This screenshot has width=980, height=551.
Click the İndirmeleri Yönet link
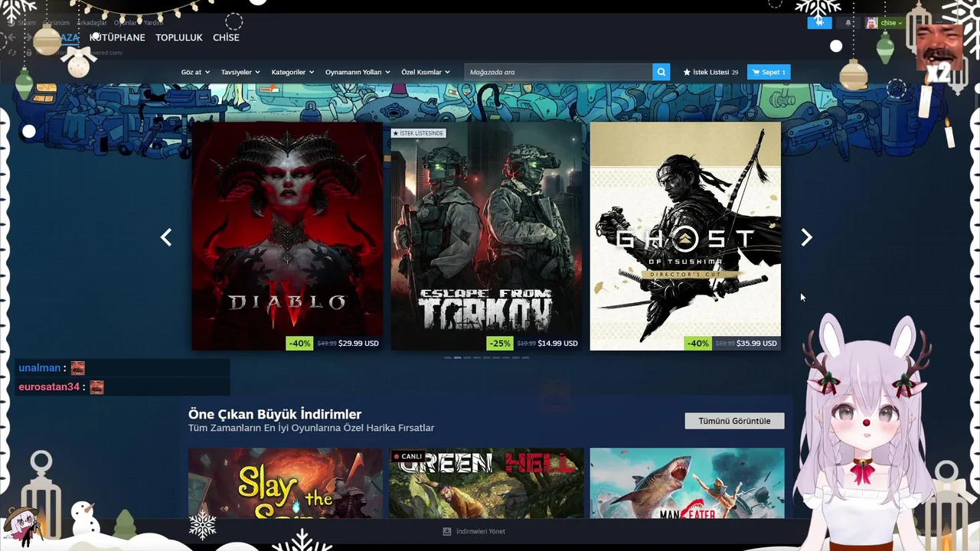tap(480, 531)
